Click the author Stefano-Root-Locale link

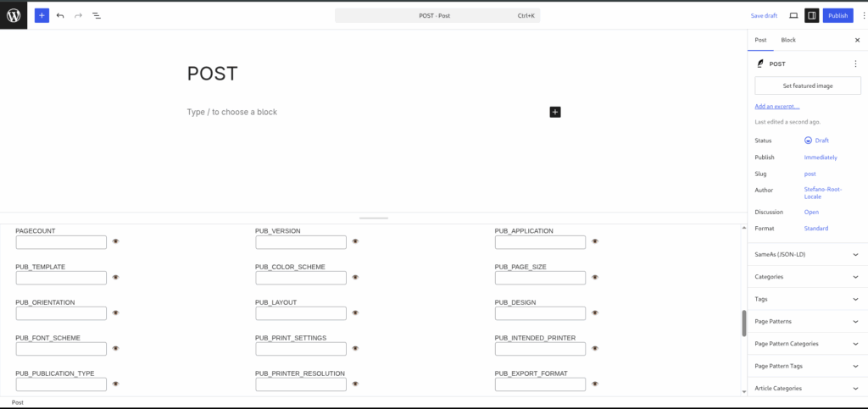tap(822, 193)
